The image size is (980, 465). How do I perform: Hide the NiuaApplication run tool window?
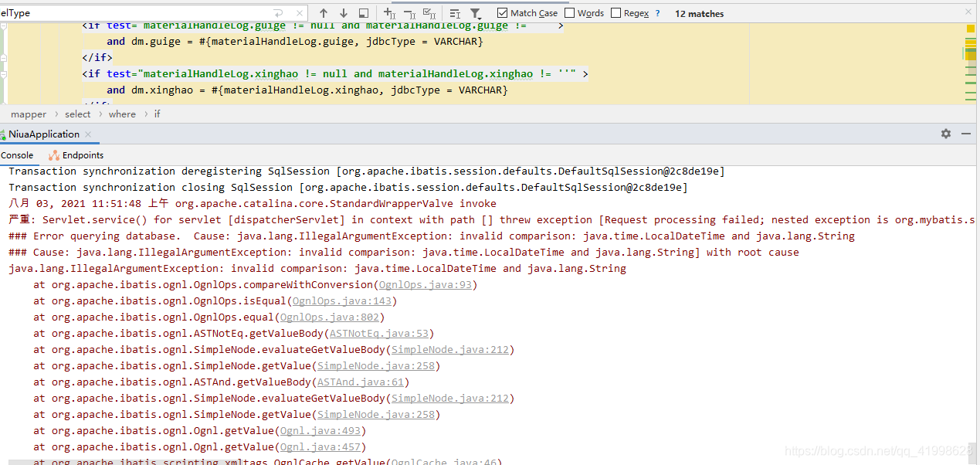[x=965, y=133]
